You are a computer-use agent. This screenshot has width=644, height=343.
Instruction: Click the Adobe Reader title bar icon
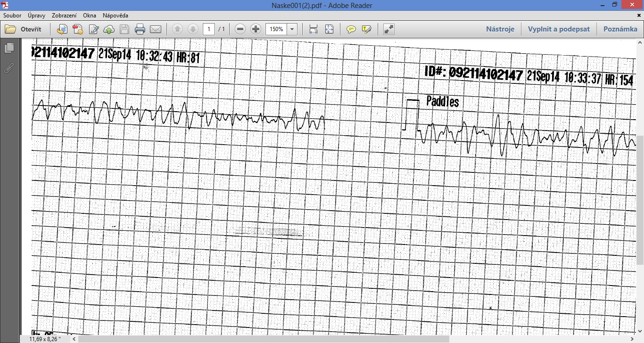pyautogui.click(x=5, y=5)
